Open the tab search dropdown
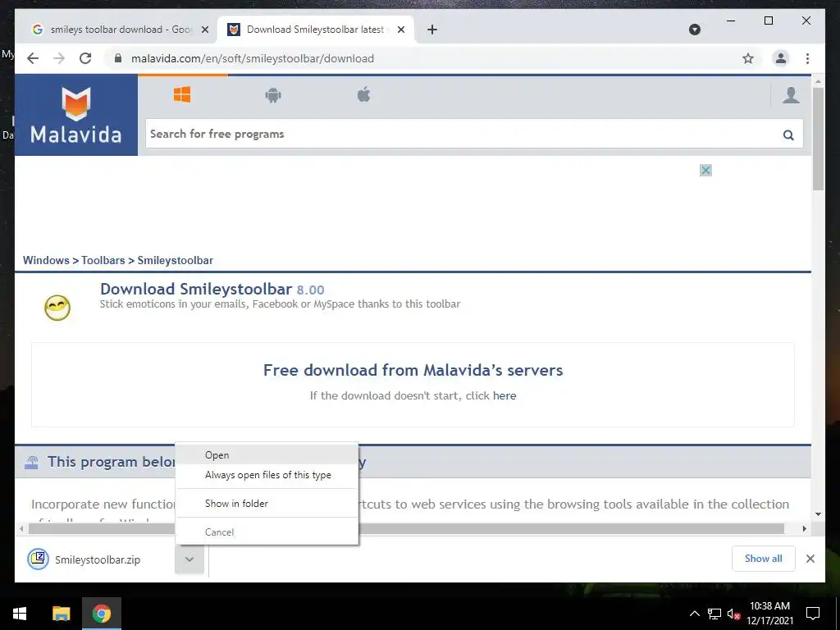Image resolution: width=840 pixels, height=630 pixels. [694, 30]
